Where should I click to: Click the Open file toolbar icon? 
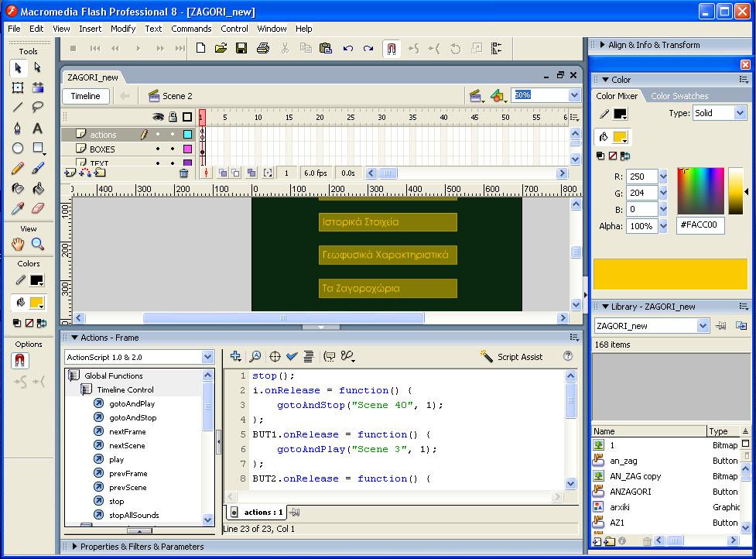tap(221, 48)
